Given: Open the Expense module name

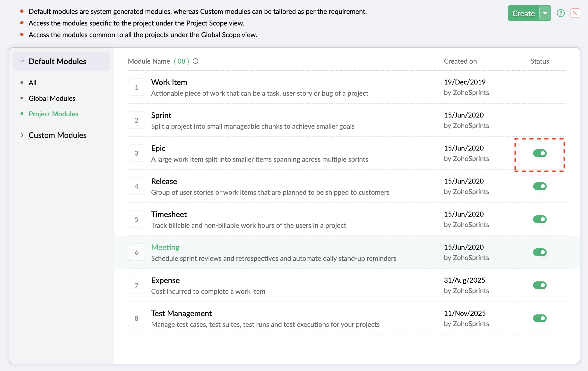Looking at the screenshot, I should 165,280.
